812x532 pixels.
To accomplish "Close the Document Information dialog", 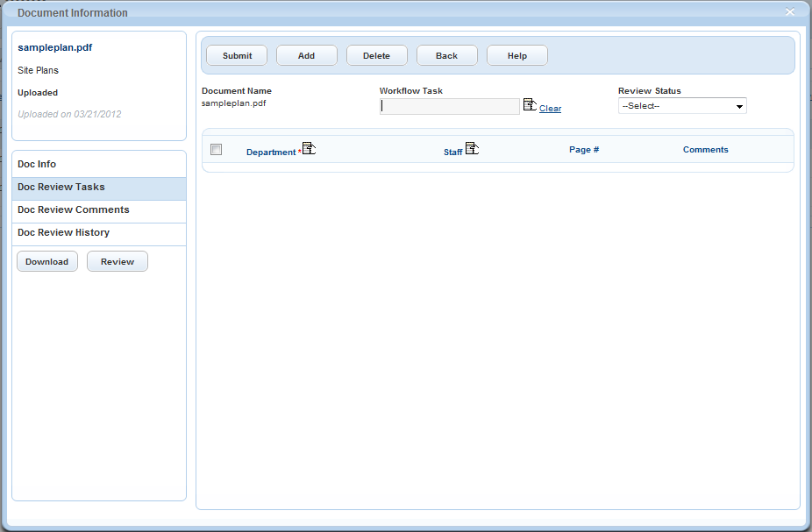I will [790, 12].
